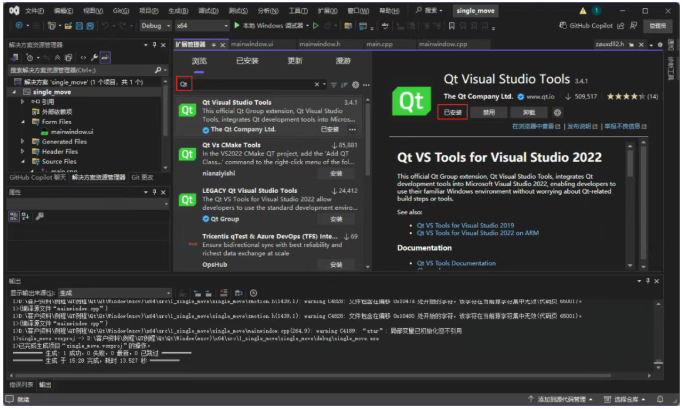Open the x64 platform dropdown
683x409 pixels.
(x=202, y=26)
